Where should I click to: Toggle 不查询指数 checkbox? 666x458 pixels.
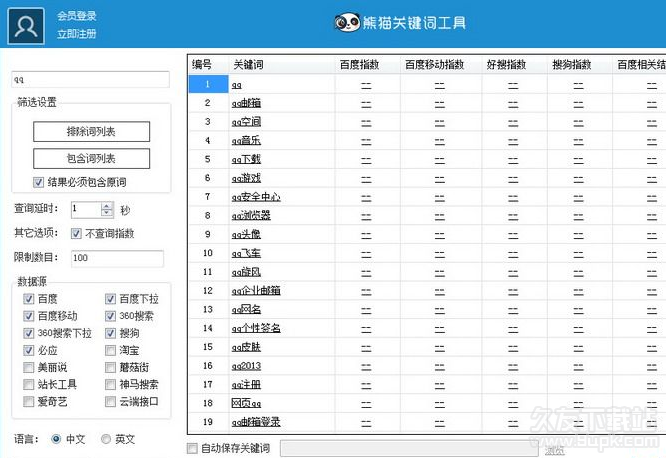point(76,233)
